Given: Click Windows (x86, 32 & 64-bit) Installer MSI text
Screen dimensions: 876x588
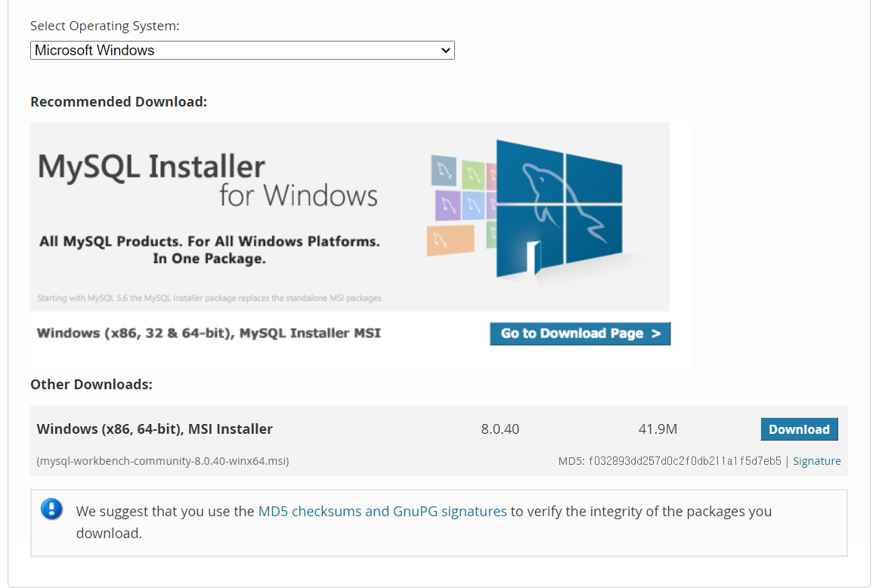Looking at the screenshot, I should 209,333.
